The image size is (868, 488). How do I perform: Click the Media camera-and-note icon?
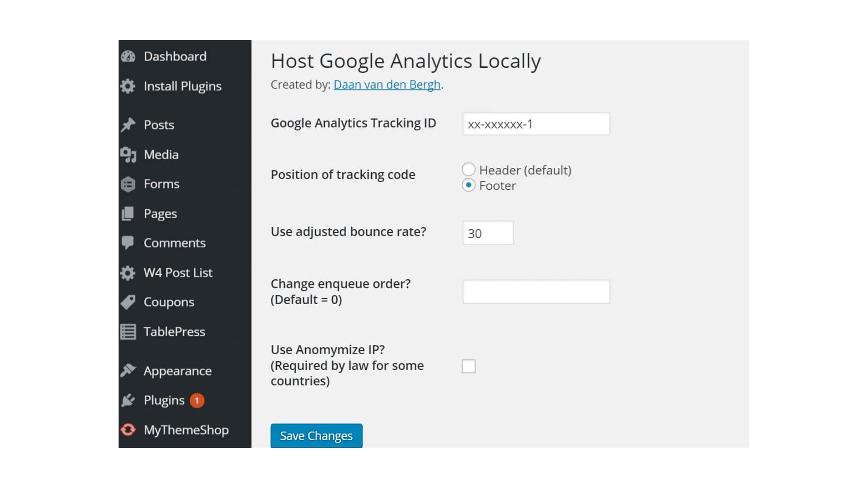tap(128, 155)
